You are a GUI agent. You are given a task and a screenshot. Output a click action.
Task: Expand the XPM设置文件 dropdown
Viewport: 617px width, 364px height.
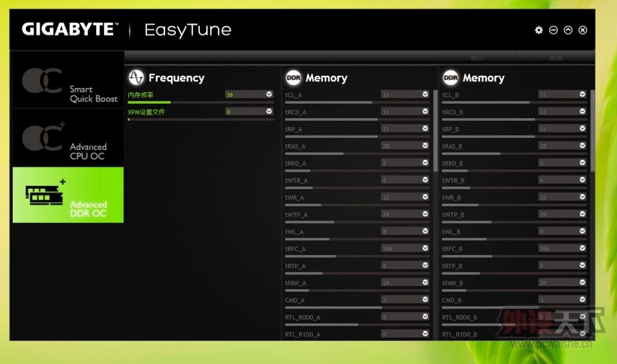(x=269, y=111)
